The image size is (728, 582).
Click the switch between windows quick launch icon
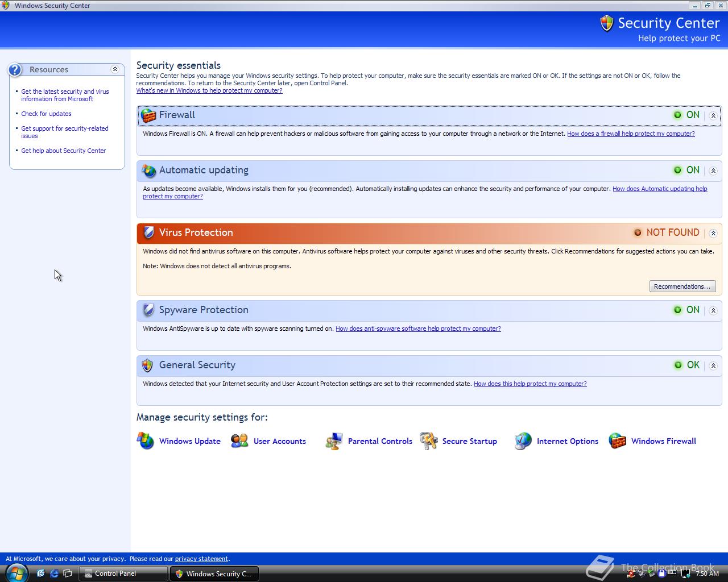68,573
